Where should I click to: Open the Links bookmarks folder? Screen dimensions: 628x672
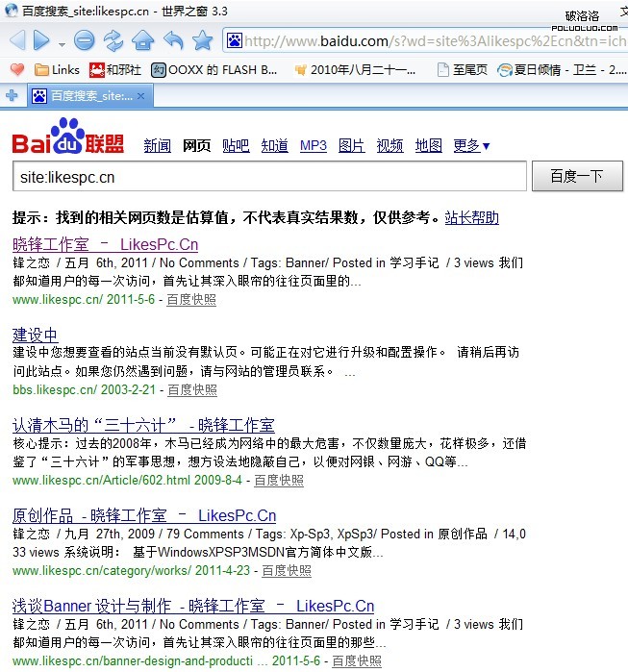click(x=57, y=69)
